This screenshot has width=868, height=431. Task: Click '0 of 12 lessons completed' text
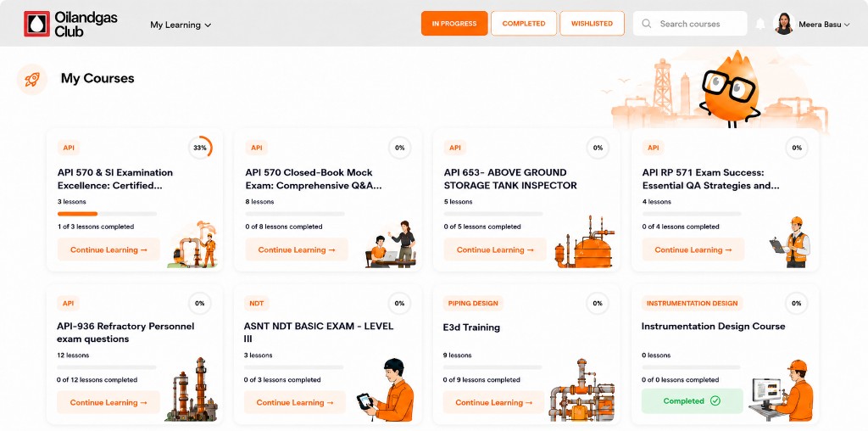coord(97,380)
